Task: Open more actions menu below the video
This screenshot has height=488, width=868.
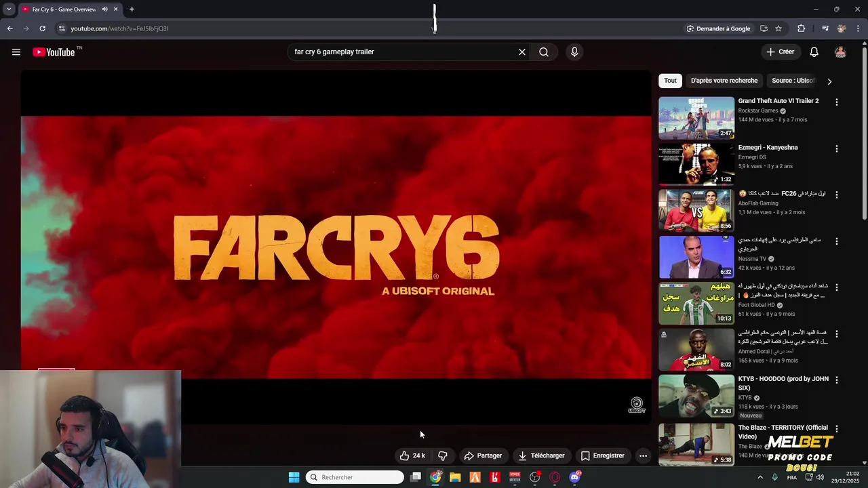Action: click(x=643, y=455)
